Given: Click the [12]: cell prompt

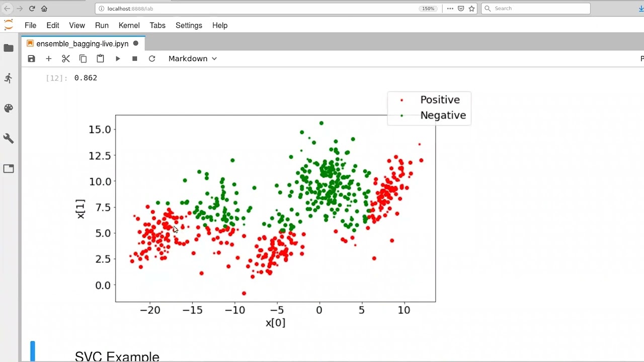Looking at the screenshot, I should tap(56, 78).
